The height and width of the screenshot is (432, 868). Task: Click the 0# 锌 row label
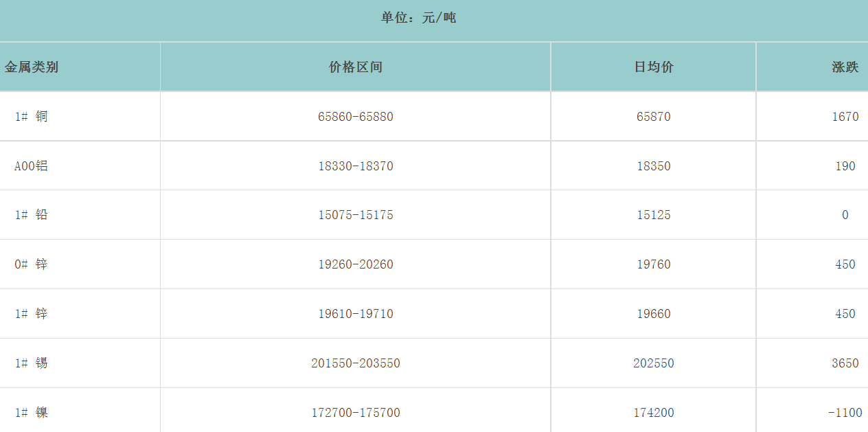click(x=32, y=264)
